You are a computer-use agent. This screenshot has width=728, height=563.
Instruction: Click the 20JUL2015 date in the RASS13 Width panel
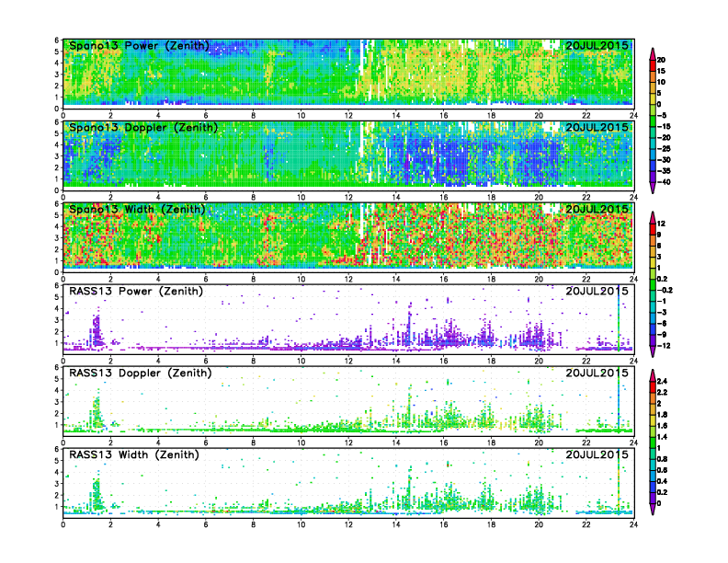tap(597, 454)
